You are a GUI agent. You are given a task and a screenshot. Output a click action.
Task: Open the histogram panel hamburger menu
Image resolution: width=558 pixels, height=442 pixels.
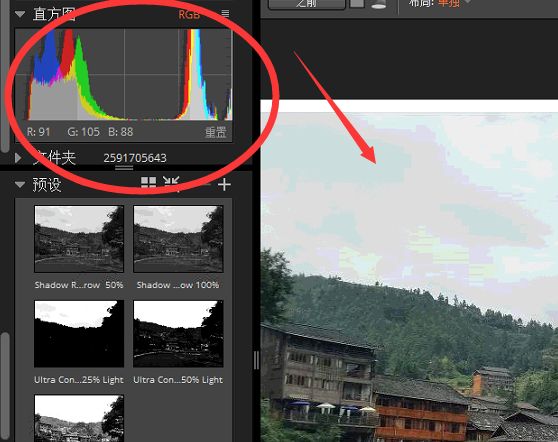(225, 14)
